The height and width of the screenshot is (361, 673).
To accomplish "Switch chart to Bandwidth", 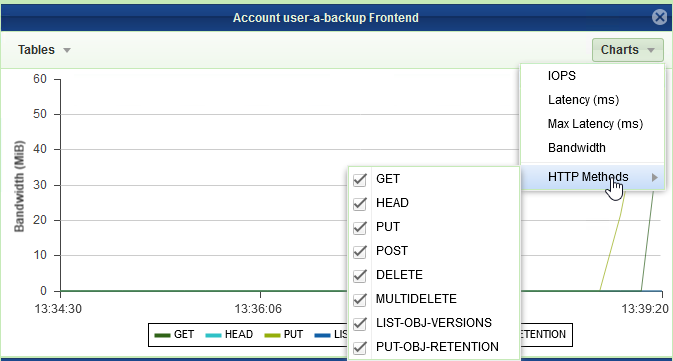I will (x=577, y=148).
